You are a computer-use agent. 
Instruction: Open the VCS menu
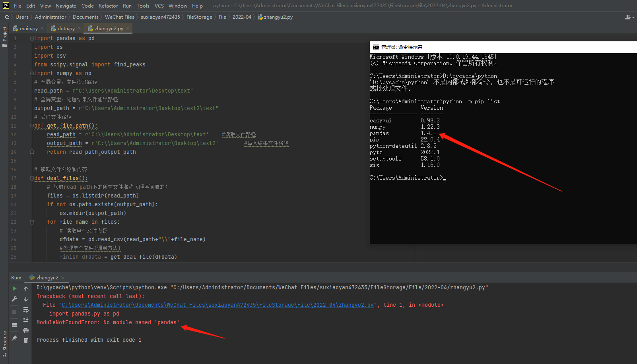tap(159, 6)
